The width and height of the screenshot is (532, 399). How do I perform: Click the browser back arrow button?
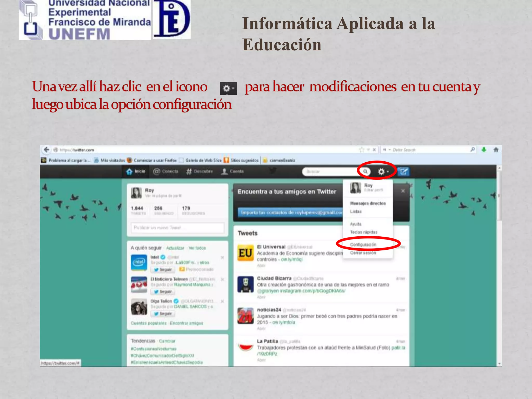click(x=46, y=150)
